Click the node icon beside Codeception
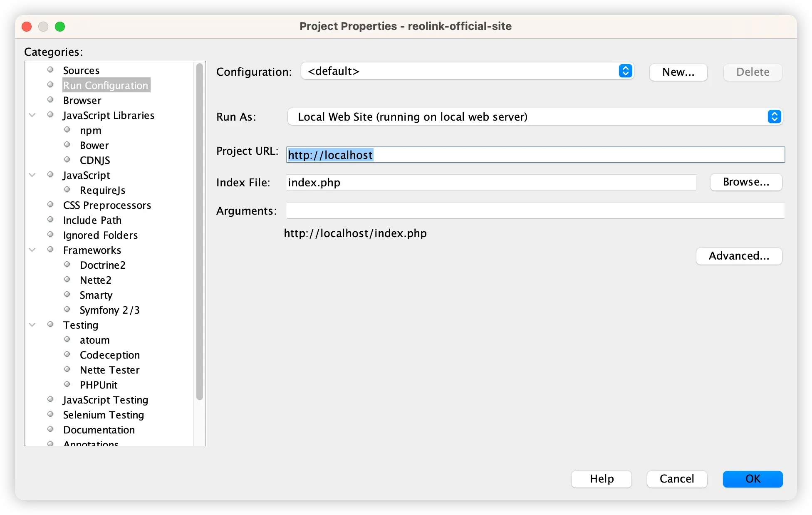 [67, 354]
